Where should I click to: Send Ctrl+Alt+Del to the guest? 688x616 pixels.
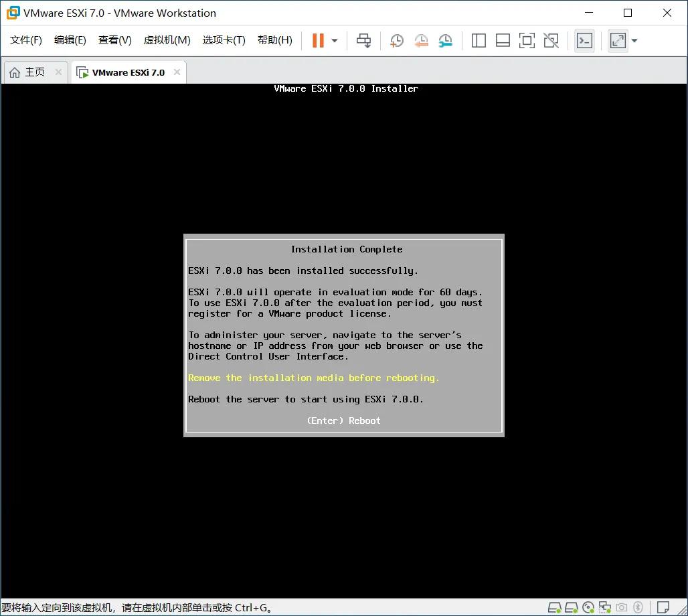coord(363,40)
